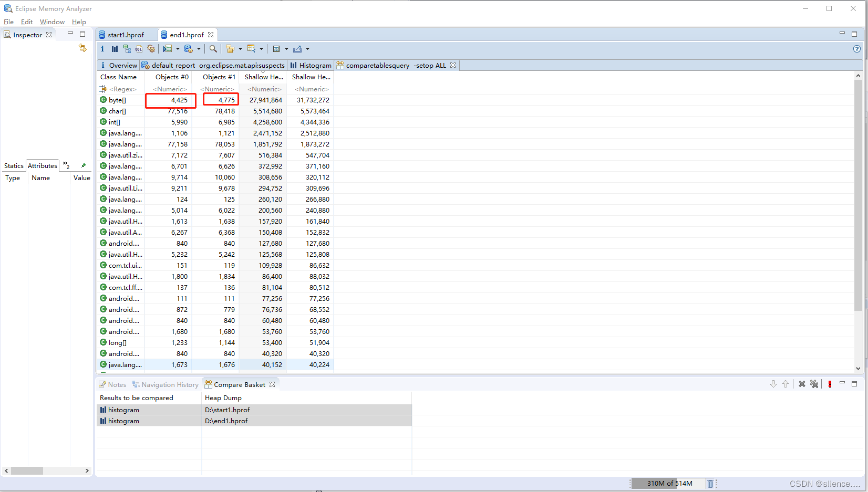Click the group results icon
This screenshot has height=492, width=868.
point(230,49)
